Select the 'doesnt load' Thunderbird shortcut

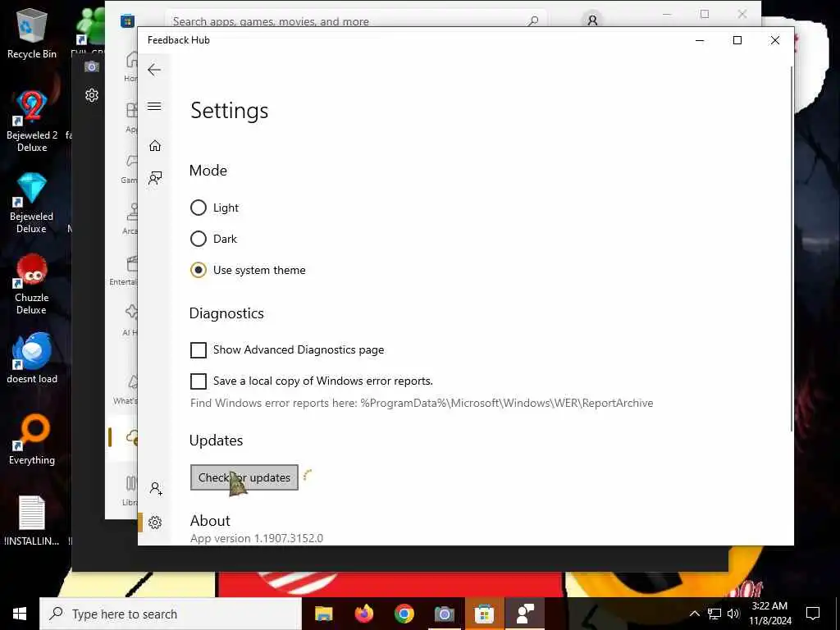coord(32,358)
